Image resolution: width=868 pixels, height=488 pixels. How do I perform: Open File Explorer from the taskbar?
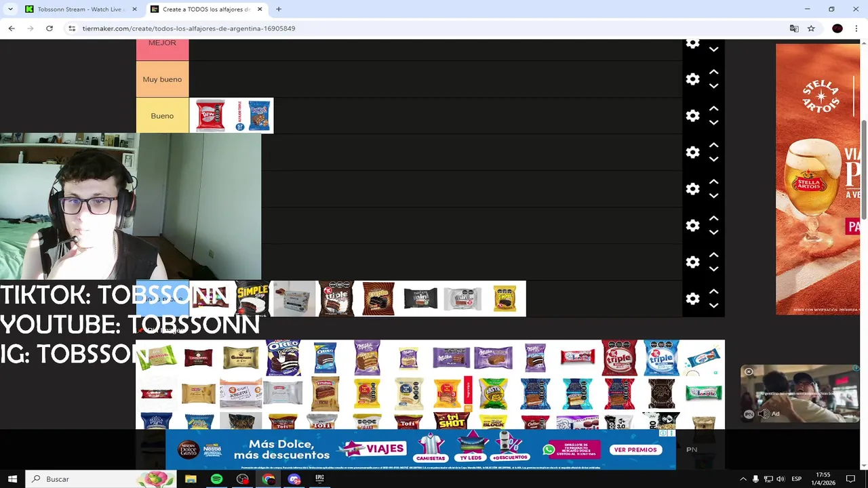191,479
